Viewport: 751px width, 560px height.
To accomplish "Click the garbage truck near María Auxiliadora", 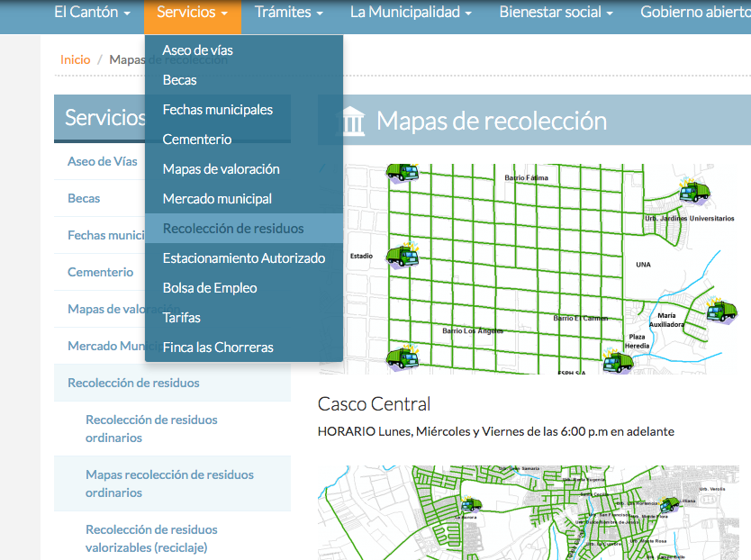I will [x=721, y=311].
